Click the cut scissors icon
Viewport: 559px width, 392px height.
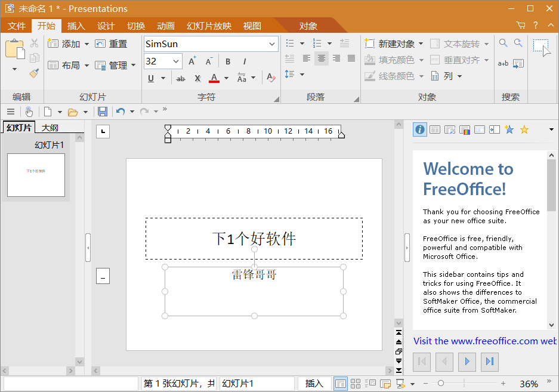click(x=34, y=43)
